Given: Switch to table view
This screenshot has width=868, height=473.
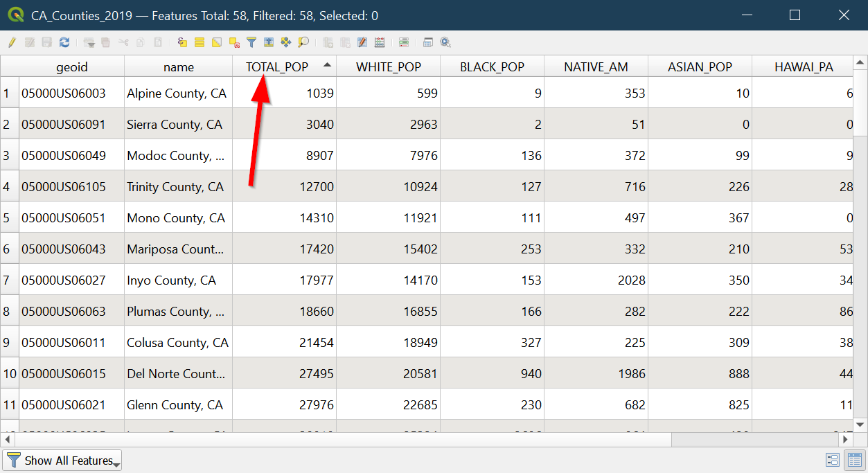Looking at the screenshot, I should [854, 460].
